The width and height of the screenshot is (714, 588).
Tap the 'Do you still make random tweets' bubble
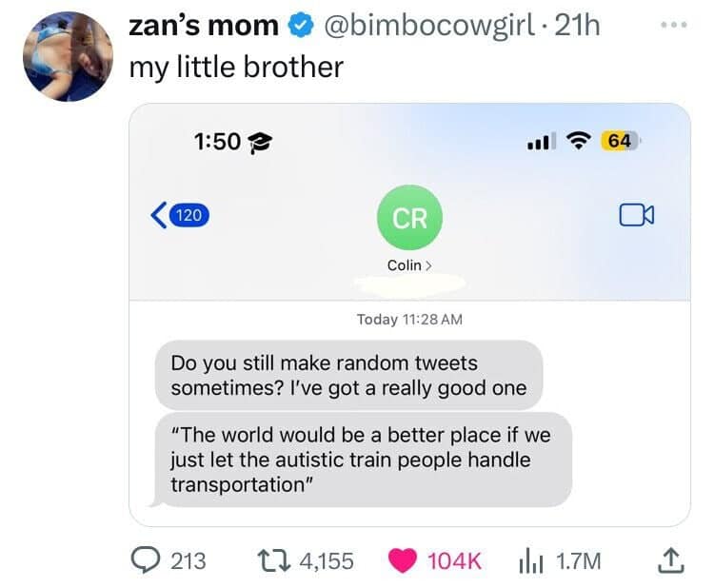click(348, 375)
